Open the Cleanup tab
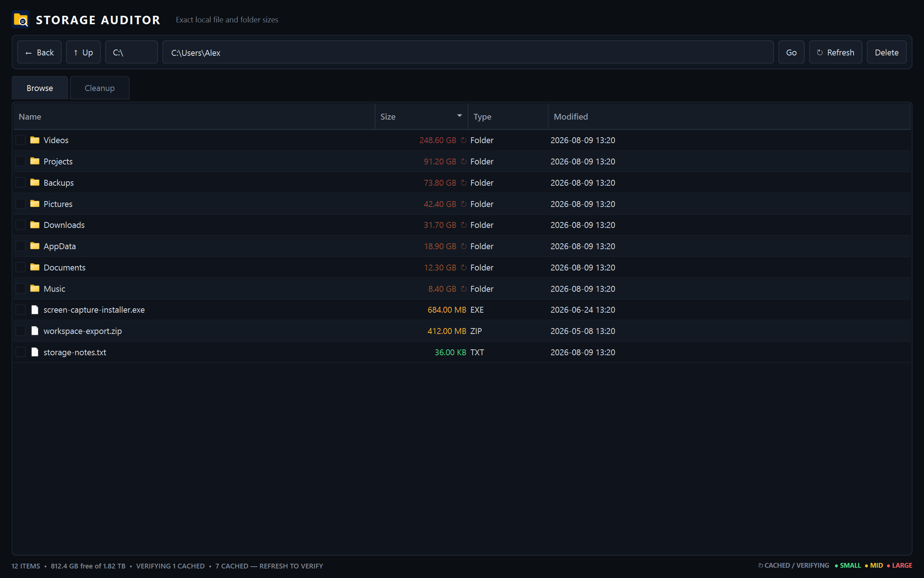This screenshot has width=924, height=578. [x=100, y=88]
